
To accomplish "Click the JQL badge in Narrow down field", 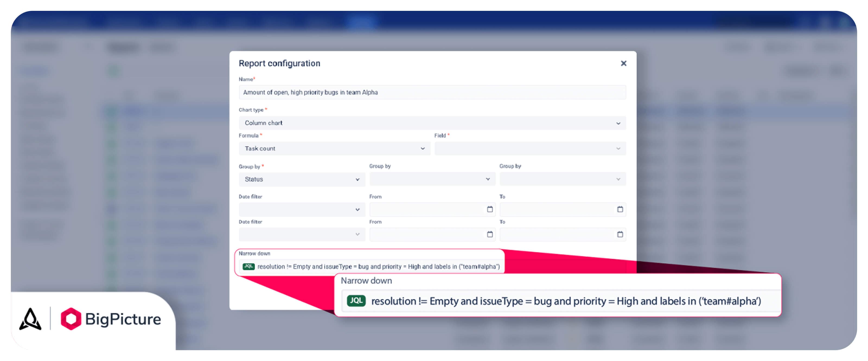I will [248, 266].
